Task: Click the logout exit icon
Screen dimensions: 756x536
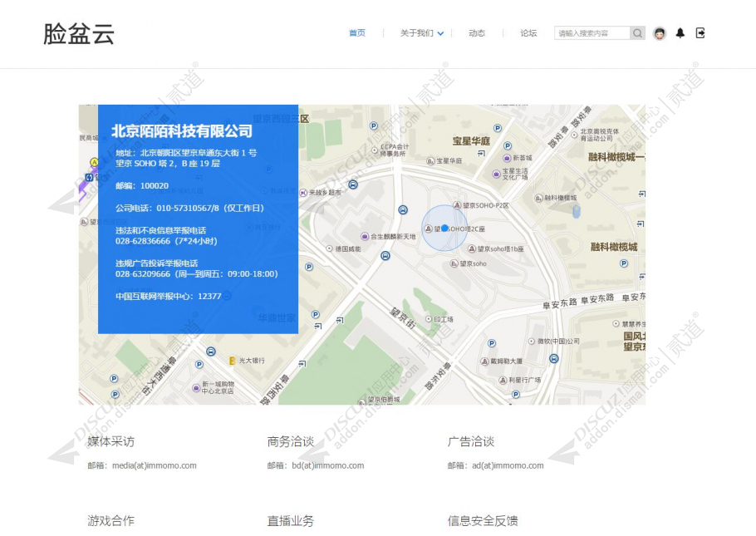Action: point(700,32)
